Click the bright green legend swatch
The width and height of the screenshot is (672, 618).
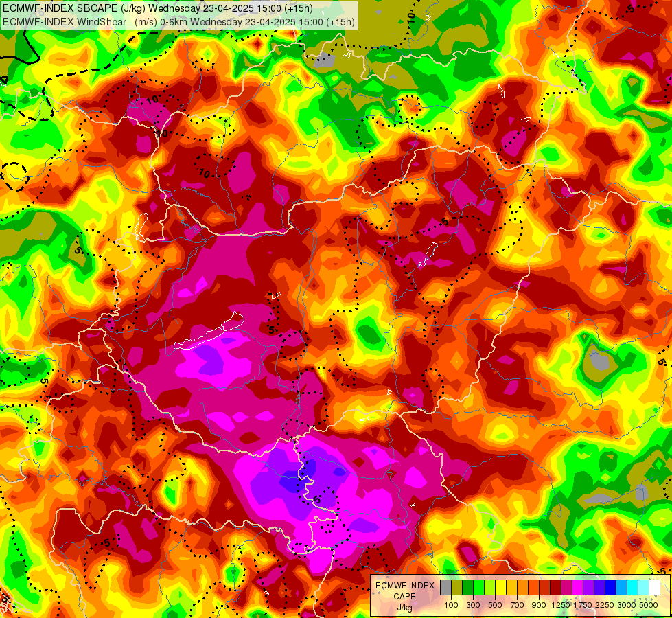(x=478, y=588)
